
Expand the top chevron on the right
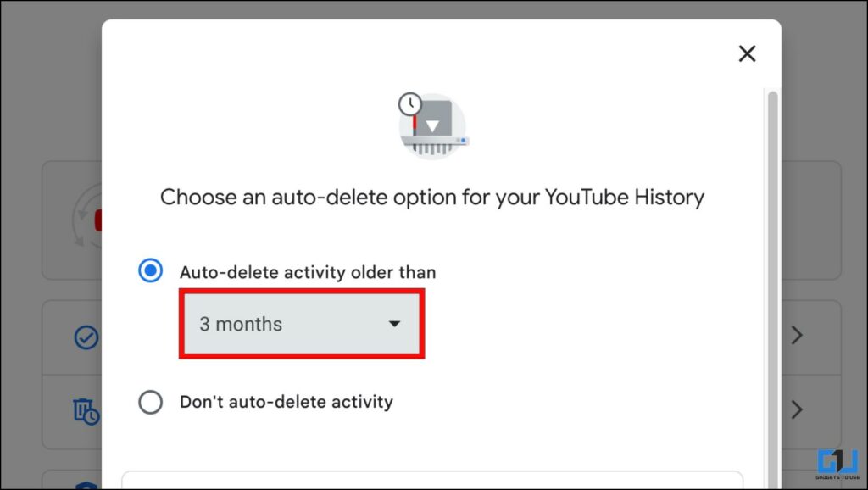point(797,335)
